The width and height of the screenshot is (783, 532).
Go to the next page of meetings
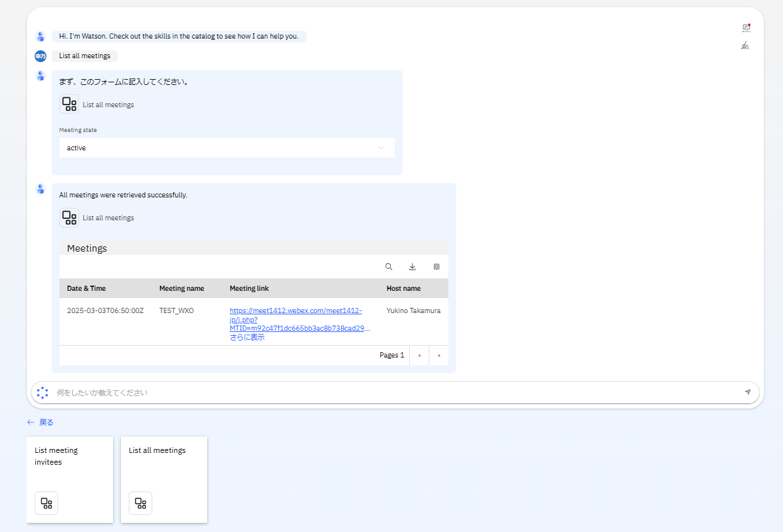pyautogui.click(x=439, y=356)
